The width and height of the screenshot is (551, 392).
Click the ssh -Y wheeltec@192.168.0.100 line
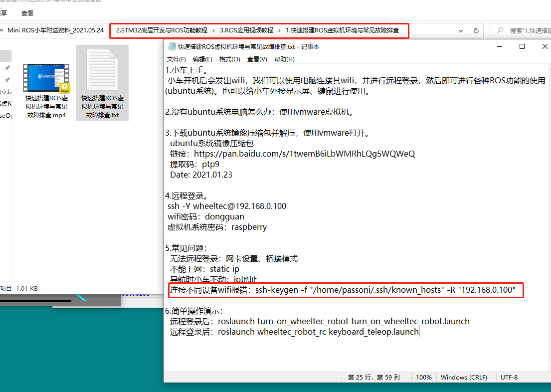tap(227, 206)
